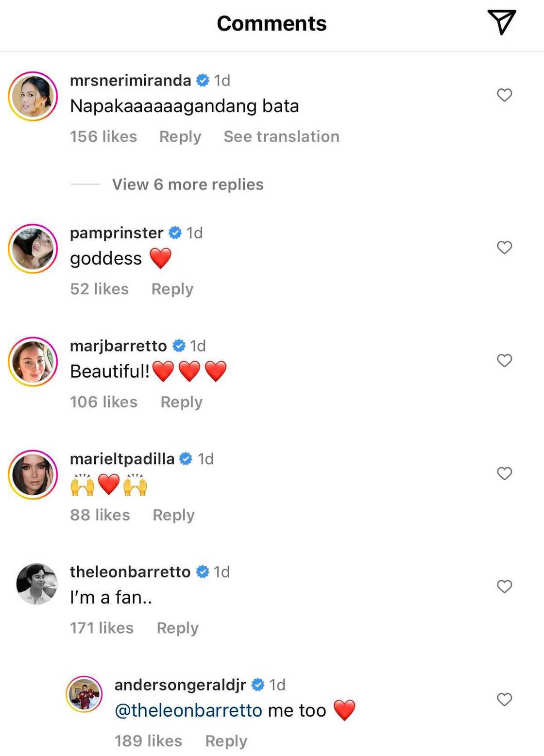Screen dimensions: 544x756
Task: Open theleonbarretto's black-and-white avatar
Action: (37, 584)
